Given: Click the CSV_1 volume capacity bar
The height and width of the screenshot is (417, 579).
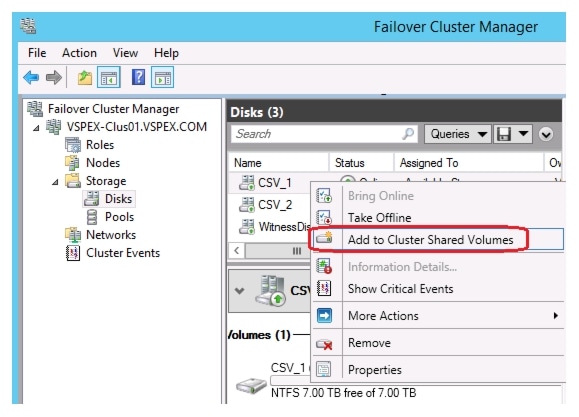Looking at the screenshot, I should tap(290, 380).
